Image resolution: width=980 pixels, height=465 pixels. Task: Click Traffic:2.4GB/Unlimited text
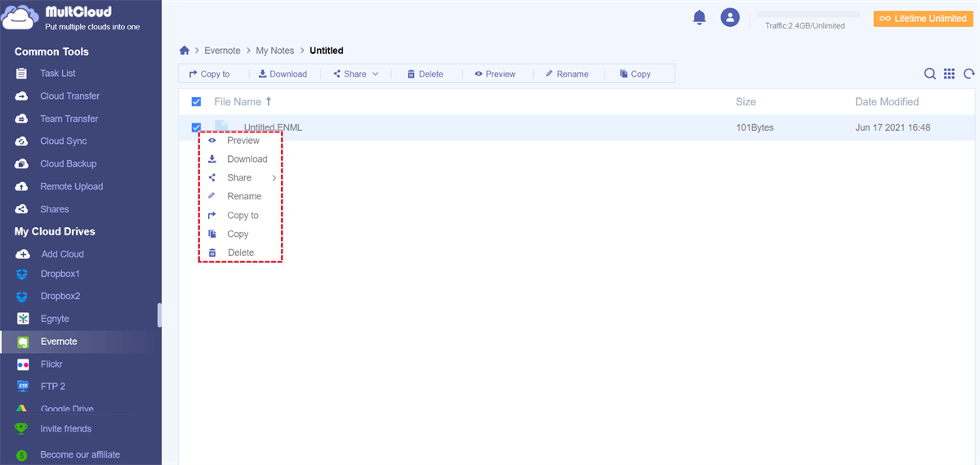[805, 26]
